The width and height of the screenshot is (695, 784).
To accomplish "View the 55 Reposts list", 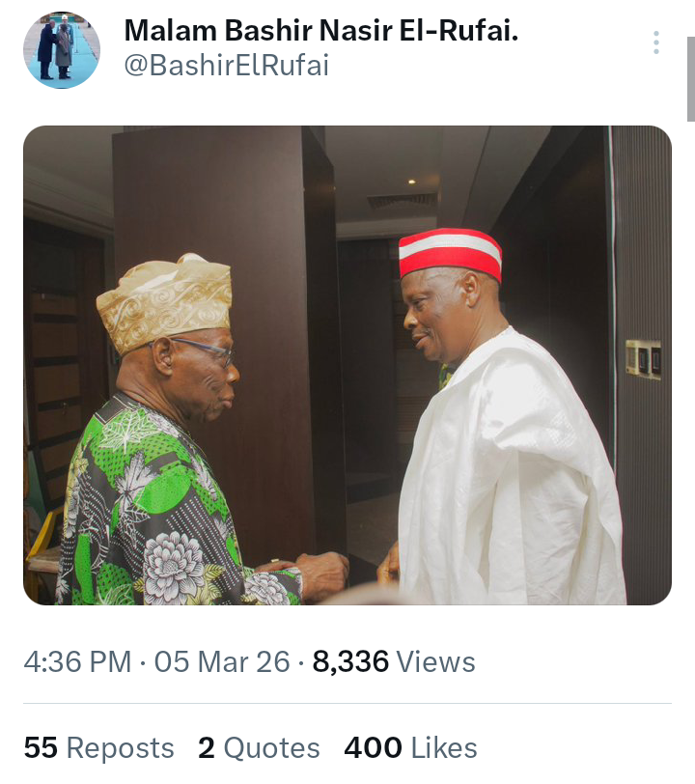I will pyautogui.click(x=98, y=747).
